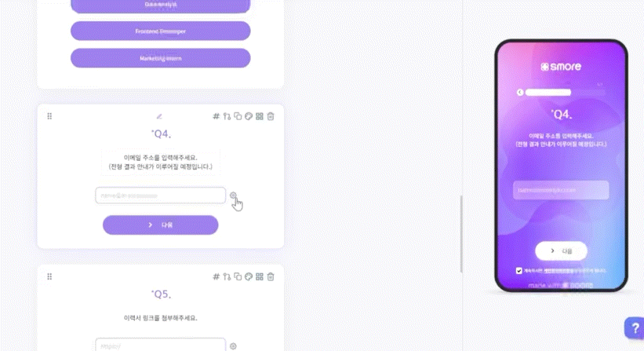Select the Marketing Intern answer option
Viewport: 644px width, 351px height.
click(161, 58)
